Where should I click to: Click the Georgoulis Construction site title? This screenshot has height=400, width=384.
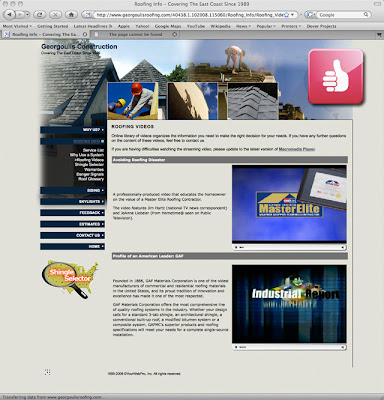tap(79, 47)
